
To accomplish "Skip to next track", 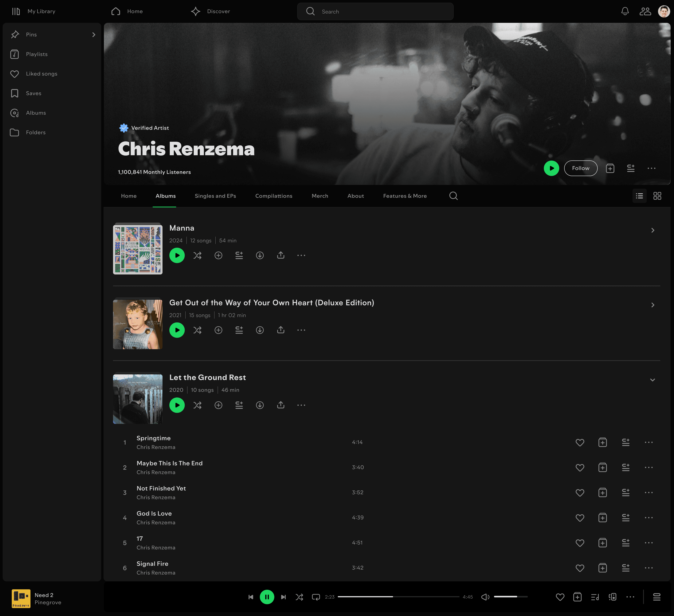I will 283,597.
